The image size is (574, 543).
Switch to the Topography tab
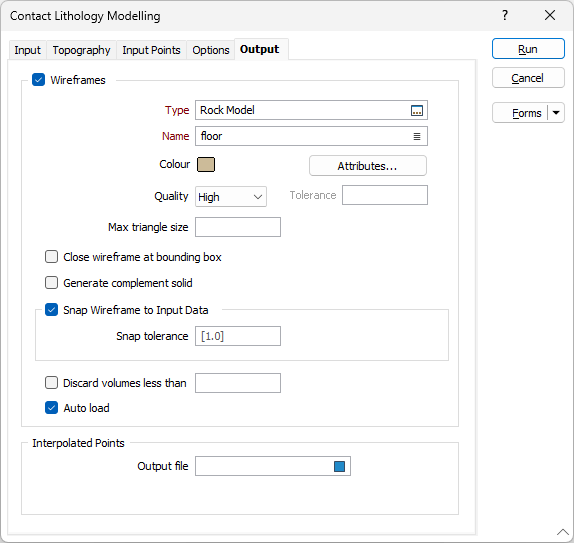[x=81, y=50]
